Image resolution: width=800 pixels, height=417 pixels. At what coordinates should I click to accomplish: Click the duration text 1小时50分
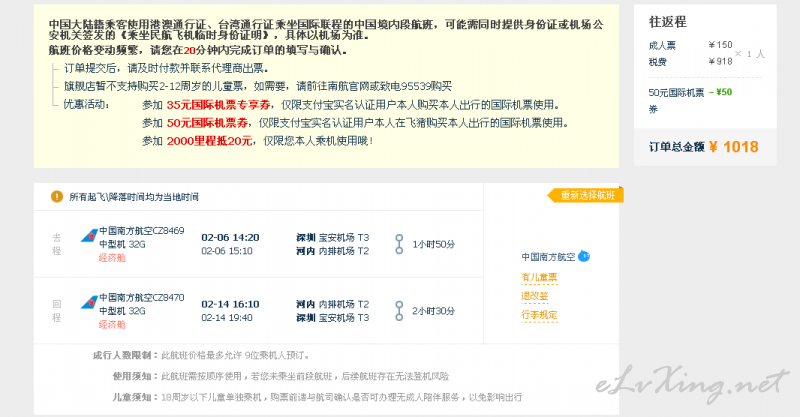433,244
